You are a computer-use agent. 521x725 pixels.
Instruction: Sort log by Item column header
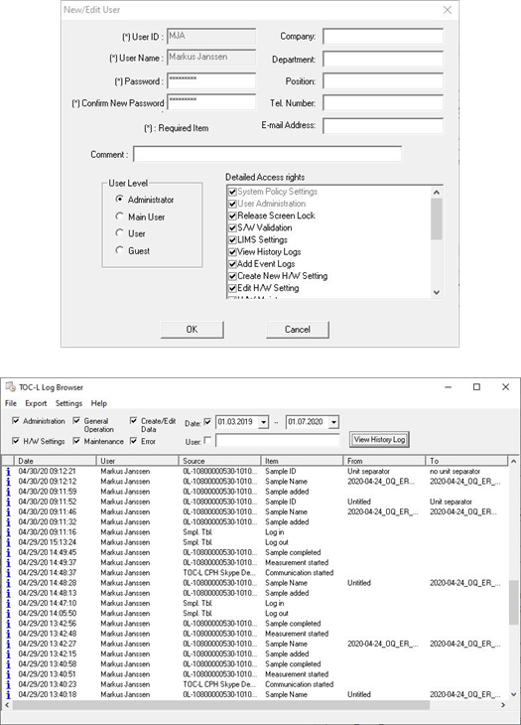click(302, 461)
